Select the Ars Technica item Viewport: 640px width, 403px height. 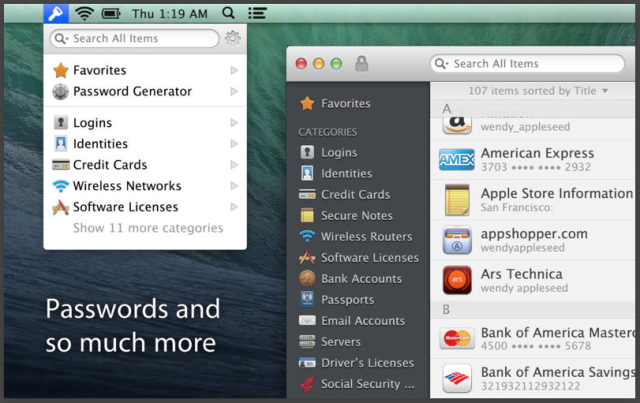coord(533,281)
